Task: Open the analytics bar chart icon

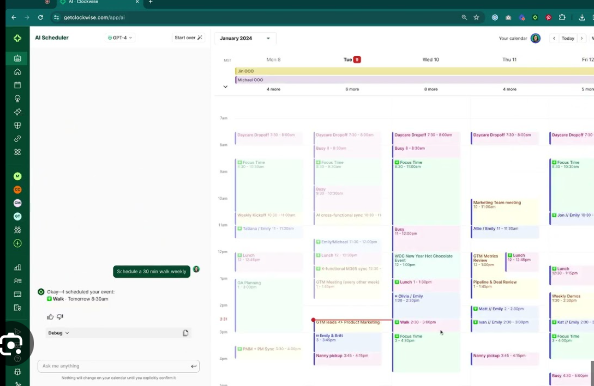Action: pos(17,267)
